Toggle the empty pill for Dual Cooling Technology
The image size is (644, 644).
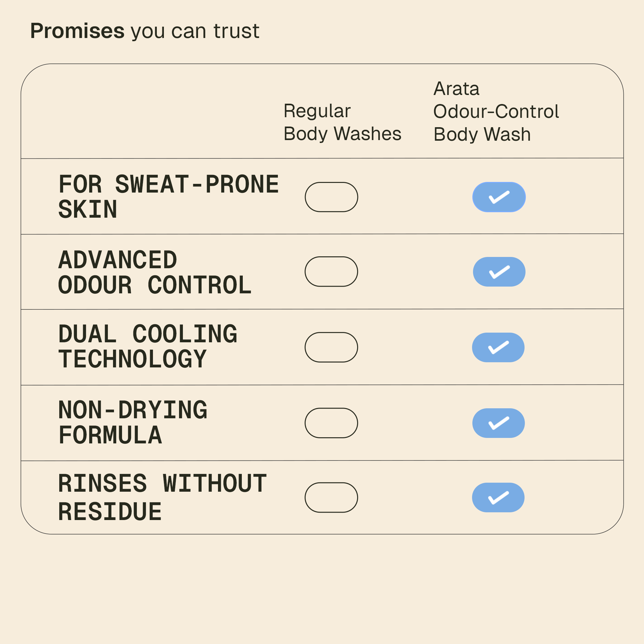pos(331,347)
